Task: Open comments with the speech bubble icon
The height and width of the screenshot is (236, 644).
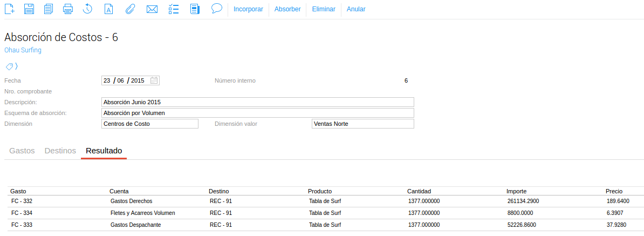Action: pos(217,8)
